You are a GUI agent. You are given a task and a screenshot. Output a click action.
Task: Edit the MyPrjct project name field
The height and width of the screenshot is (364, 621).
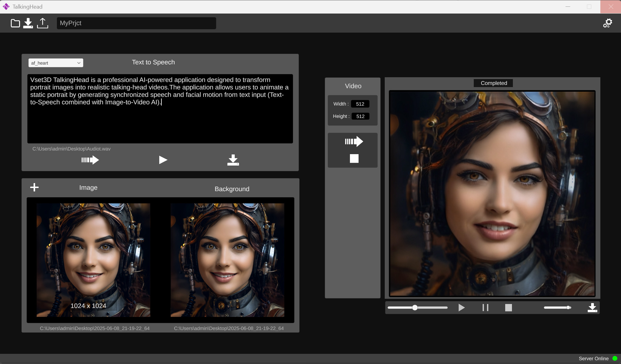point(136,23)
